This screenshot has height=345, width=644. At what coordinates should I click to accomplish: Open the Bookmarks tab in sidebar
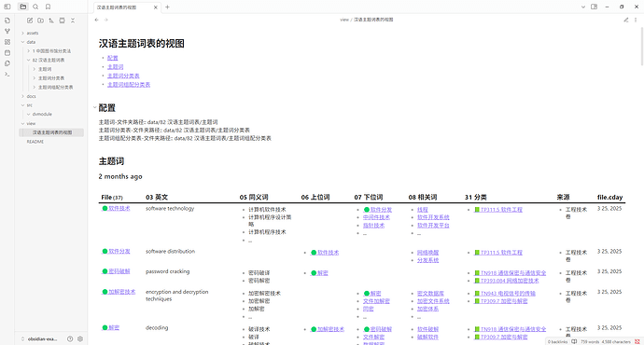48,7
